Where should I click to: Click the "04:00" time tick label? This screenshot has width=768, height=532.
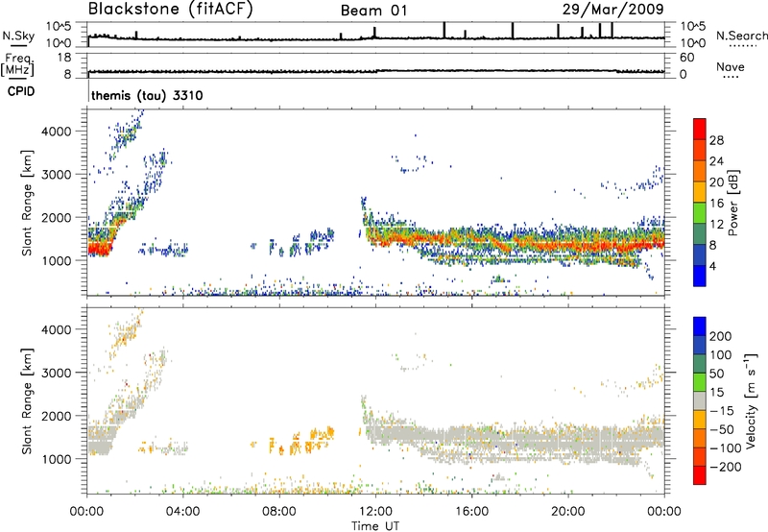click(182, 512)
